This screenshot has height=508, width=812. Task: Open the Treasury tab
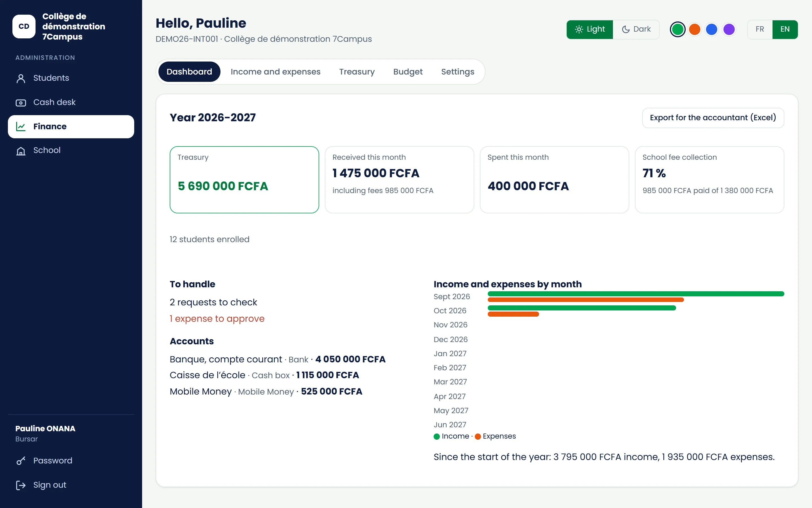click(357, 72)
